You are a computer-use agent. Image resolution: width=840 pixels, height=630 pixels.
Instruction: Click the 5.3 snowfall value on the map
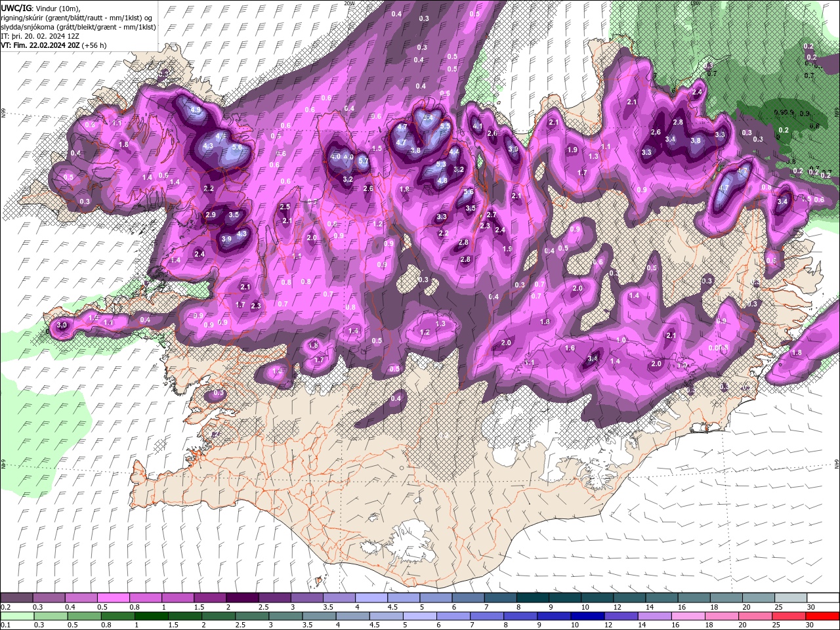click(441, 165)
